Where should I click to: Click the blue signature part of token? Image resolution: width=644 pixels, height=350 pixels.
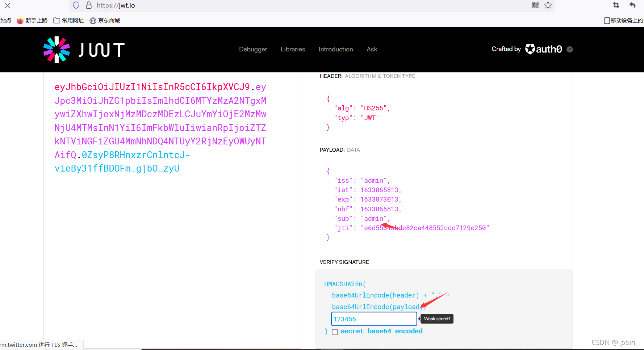(122, 162)
